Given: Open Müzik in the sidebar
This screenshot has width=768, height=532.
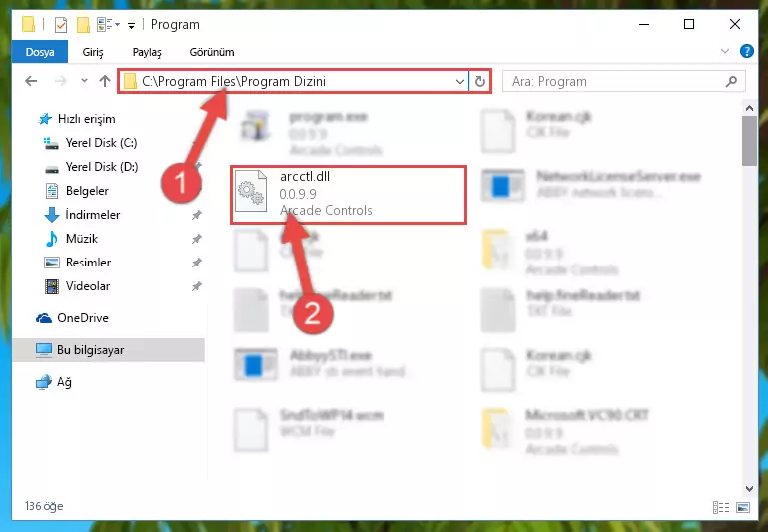Looking at the screenshot, I should (x=81, y=239).
